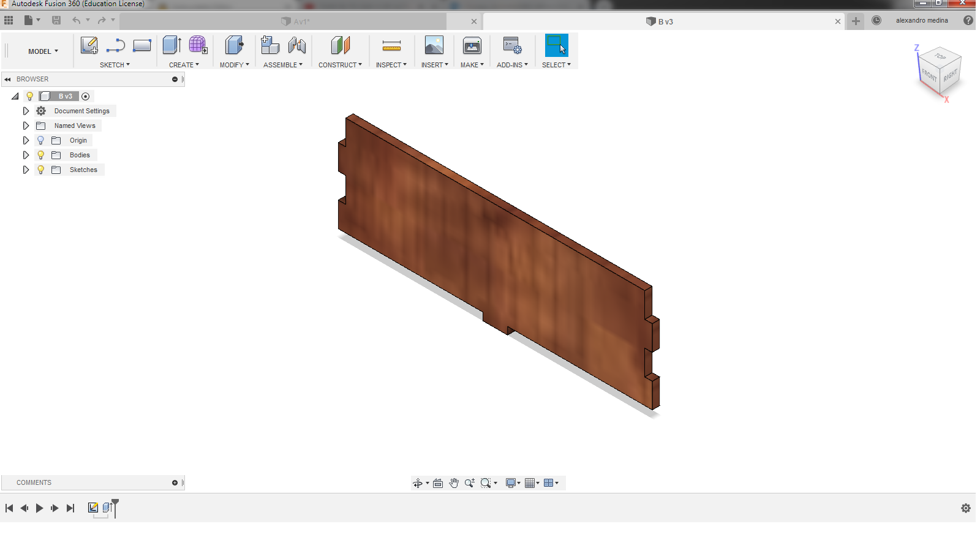Activate the Zoom tool
This screenshot has width=980, height=551.
click(470, 483)
